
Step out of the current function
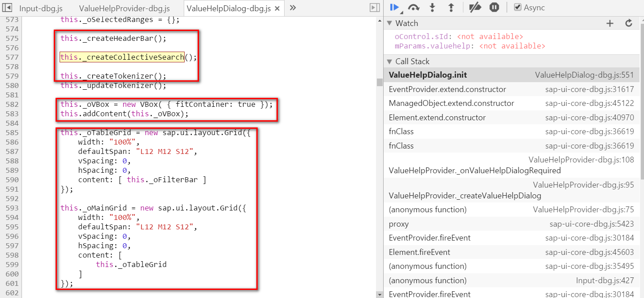click(451, 7)
